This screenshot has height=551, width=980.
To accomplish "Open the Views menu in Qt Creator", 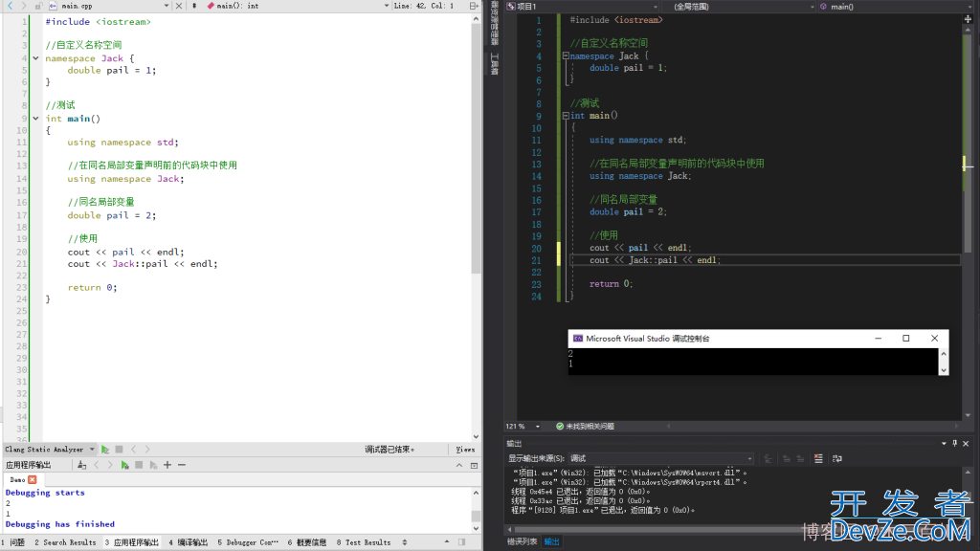I will point(465,450).
